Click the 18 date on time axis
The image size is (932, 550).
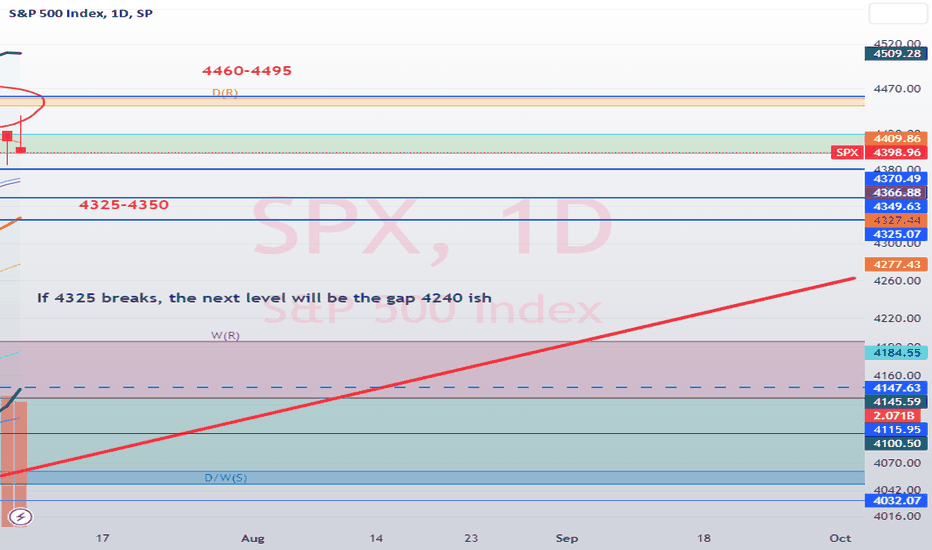point(704,538)
